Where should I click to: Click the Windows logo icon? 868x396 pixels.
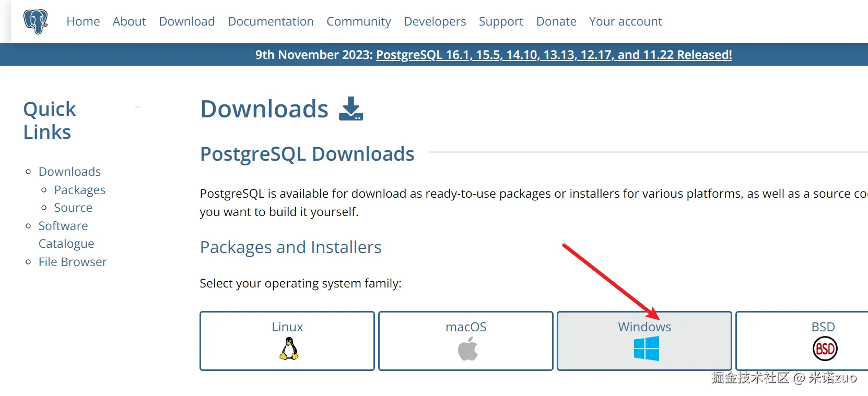click(x=647, y=349)
